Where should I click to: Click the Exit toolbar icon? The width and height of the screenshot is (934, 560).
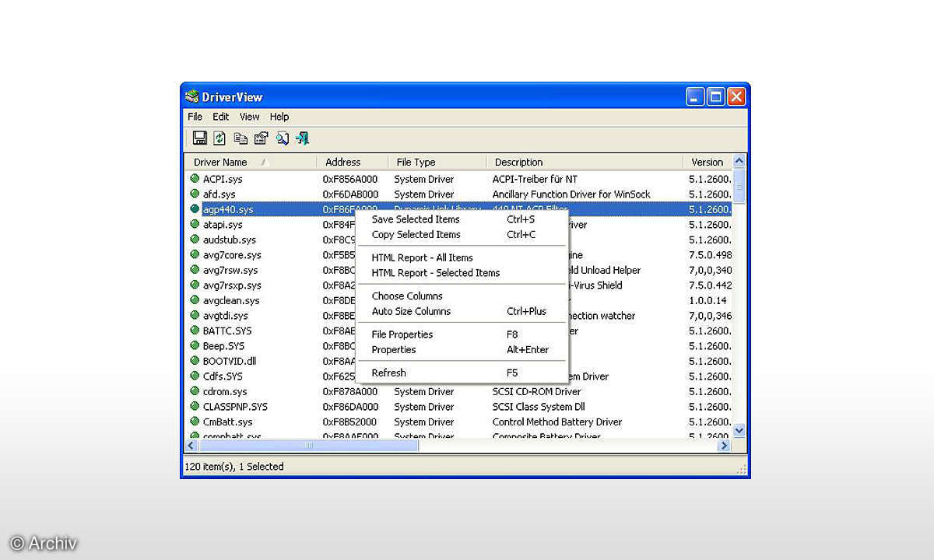point(302,138)
